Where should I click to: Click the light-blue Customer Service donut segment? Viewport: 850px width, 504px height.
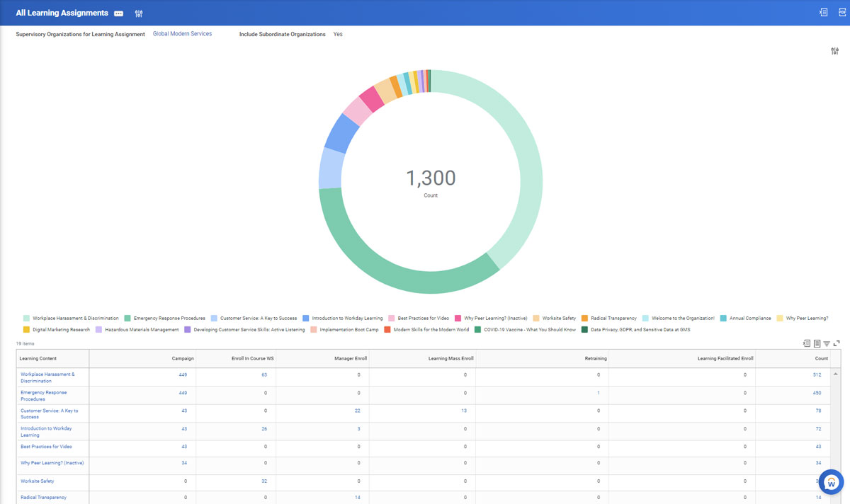pyautogui.click(x=331, y=168)
